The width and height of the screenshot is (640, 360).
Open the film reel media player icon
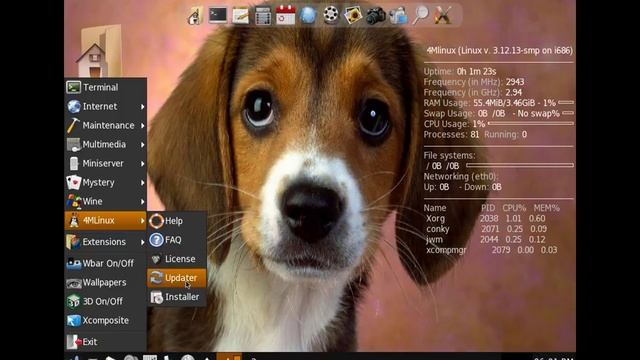click(331, 15)
